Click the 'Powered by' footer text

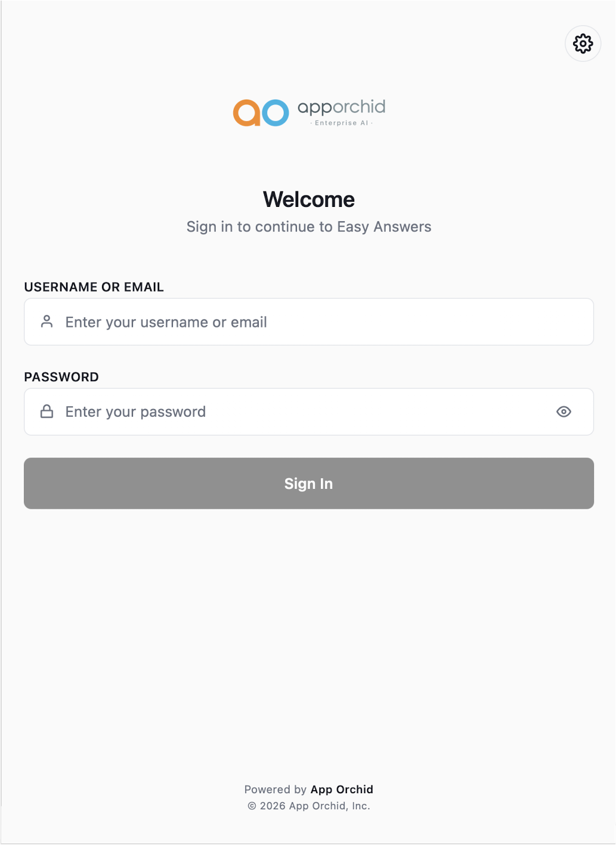tap(275, 790)
